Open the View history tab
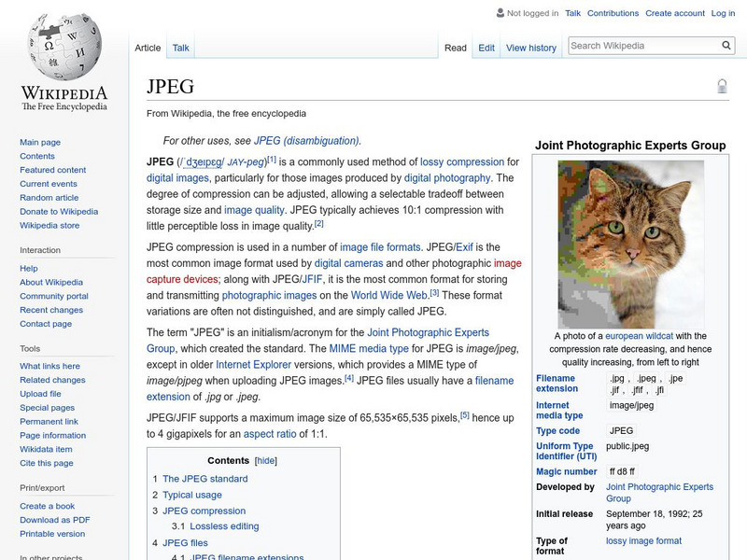747x560 pixels. (531, 48)
